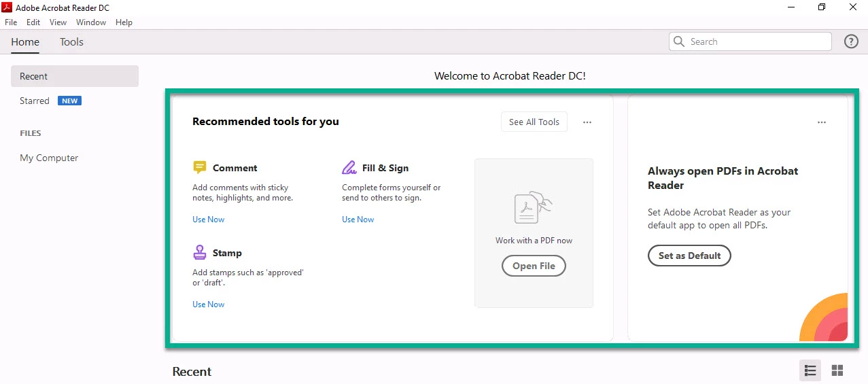Click the Fill & Sign tool title
Viewport: 868px width, 384px height.
[x=385, y=168]
